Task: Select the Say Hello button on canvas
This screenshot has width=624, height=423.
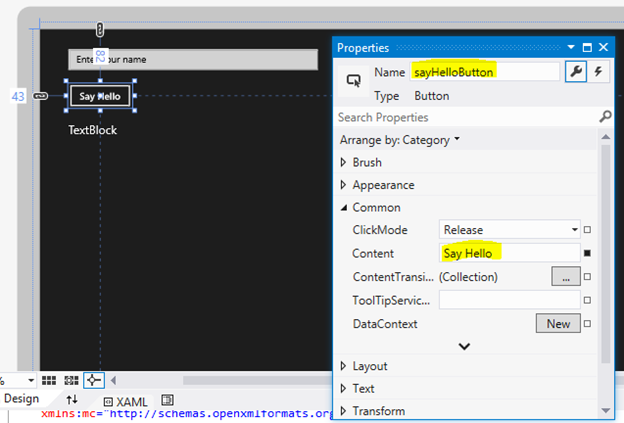Action: [100, 96]
